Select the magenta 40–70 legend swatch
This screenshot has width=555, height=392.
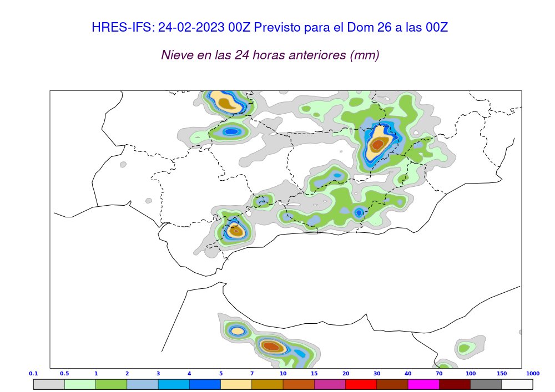[423, 384]
